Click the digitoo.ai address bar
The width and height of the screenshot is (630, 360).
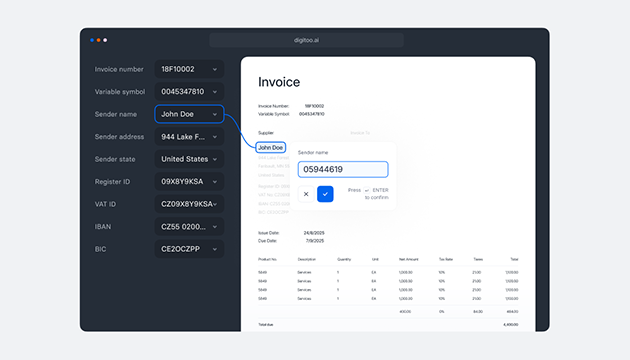click(x=307, y=40)
